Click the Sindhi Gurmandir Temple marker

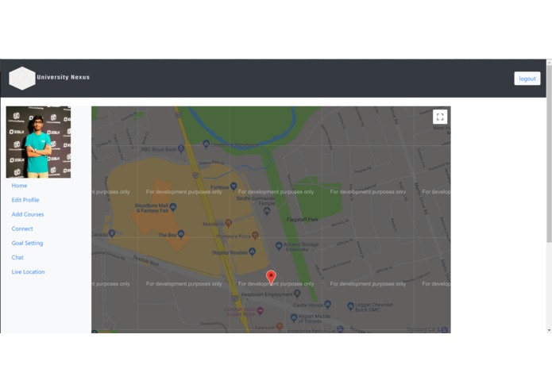pos(267,211)
